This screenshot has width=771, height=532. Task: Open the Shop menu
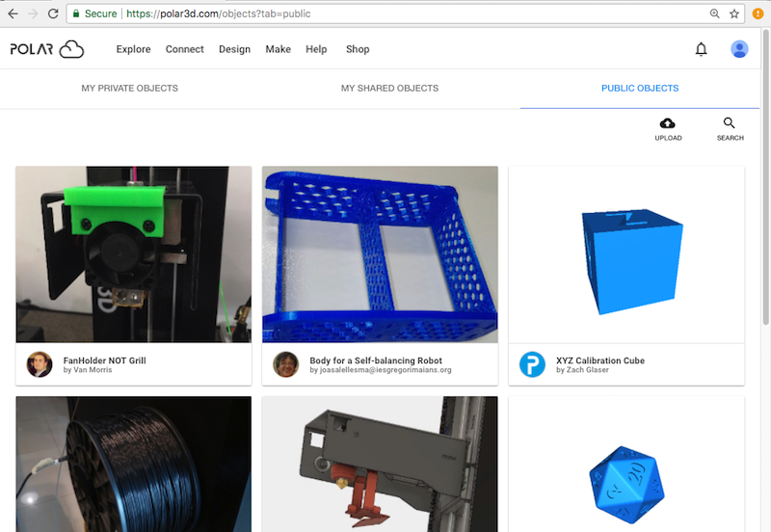pyautogui.click(x=358, y=49)
